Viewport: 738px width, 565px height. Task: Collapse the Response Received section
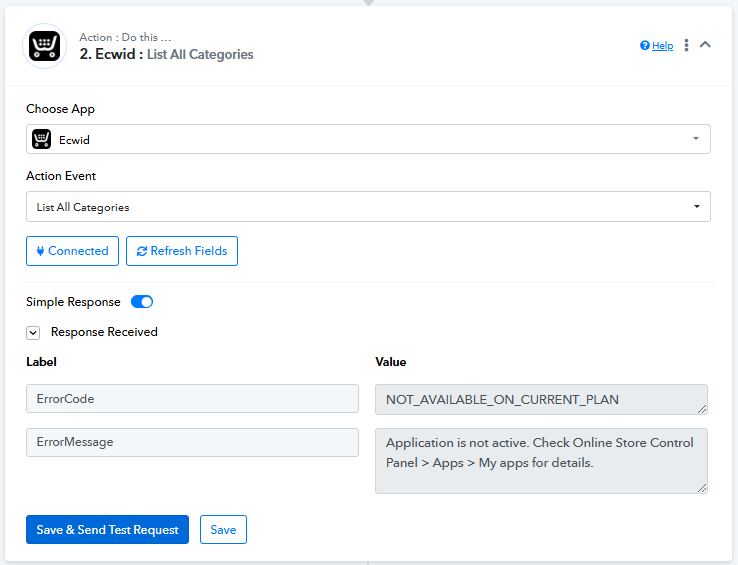(33, 333)
